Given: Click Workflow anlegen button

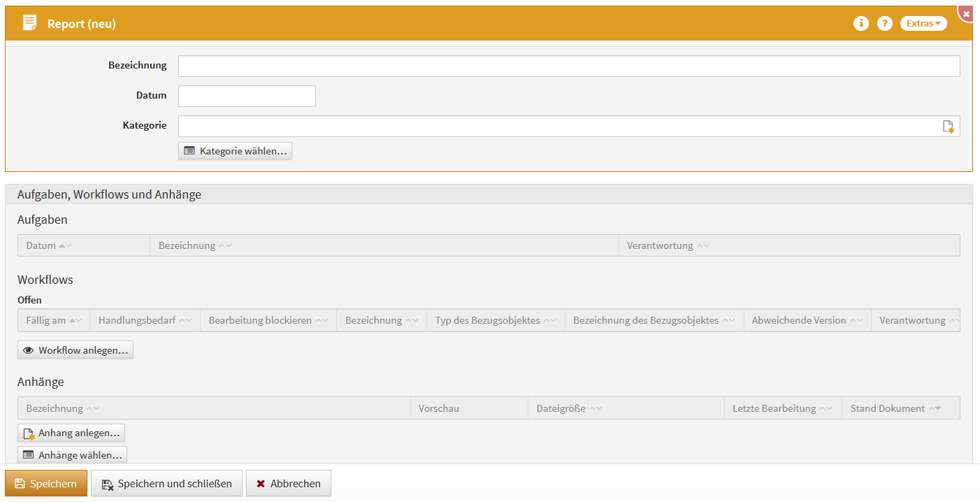Looking at the screenshot, I should click(x=75, y=350).
